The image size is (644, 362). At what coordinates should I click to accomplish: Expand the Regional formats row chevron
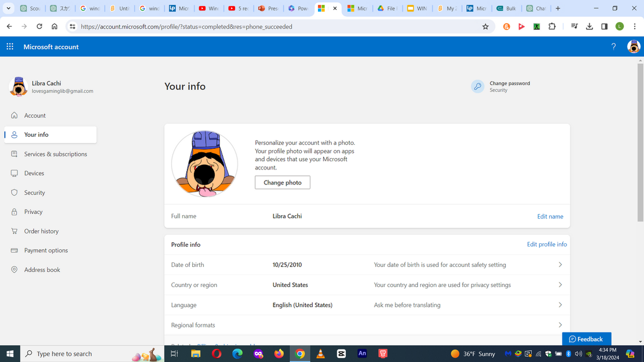[560, 325]
